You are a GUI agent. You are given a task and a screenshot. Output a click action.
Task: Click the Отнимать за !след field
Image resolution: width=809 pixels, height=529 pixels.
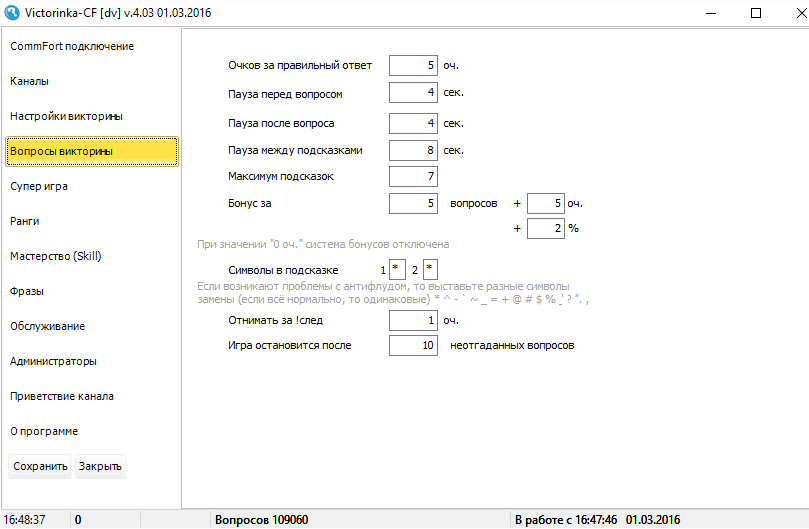tap(413, 321)
